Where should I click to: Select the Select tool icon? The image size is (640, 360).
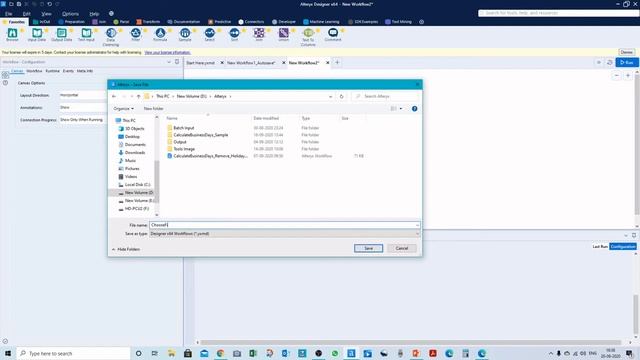pos(209,33)
